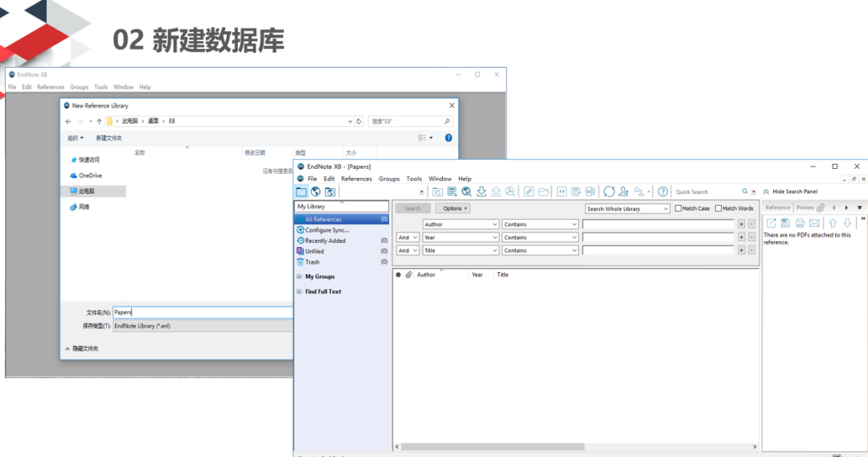Click the Return to Word Processor icon
The width and height of the screenshot is (868, 457).
tap(590, 191)
